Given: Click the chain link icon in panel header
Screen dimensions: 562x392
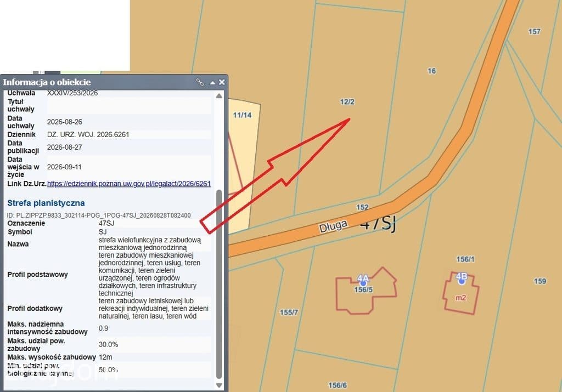Looking at the screenshot, I should tap(200, 82).
